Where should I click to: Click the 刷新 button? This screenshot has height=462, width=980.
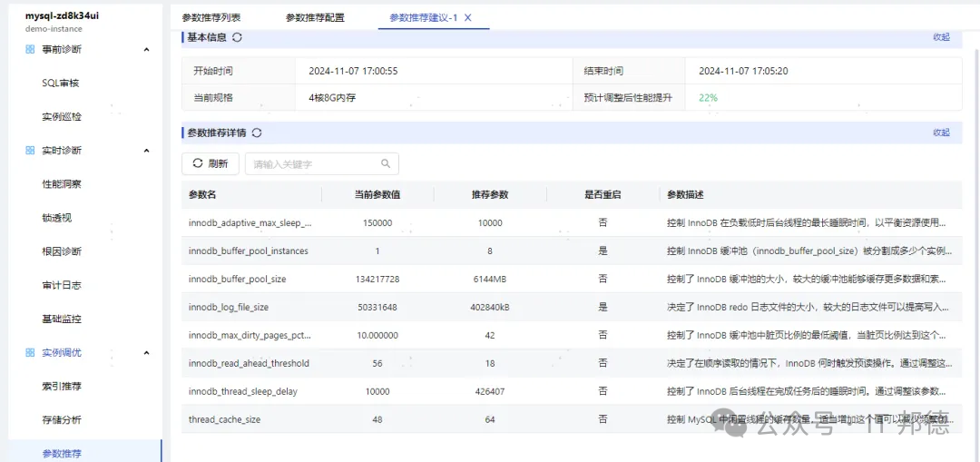point(211,163)
